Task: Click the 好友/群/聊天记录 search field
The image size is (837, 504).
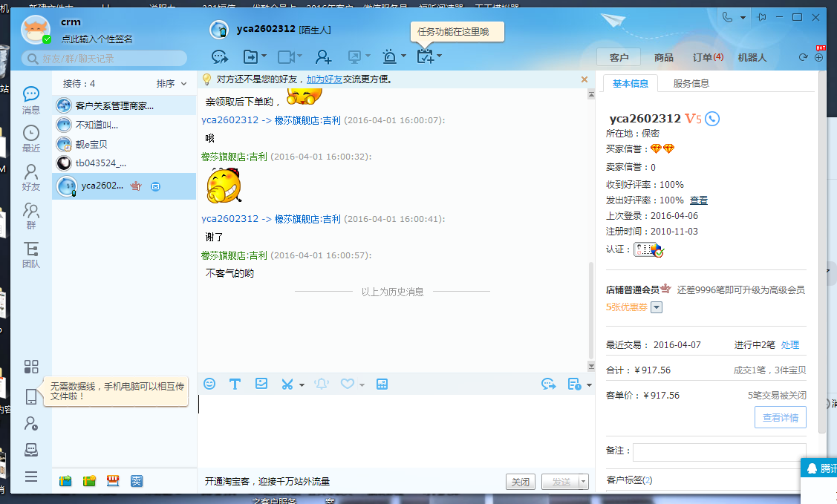Action: tap(105, 59)
